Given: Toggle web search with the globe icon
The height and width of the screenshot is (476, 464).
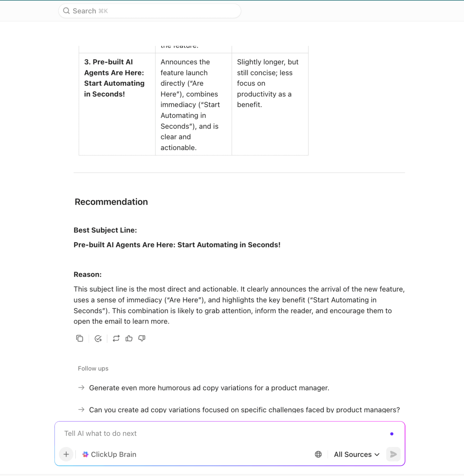Looking at the screenshot, I should pos(318,454).
